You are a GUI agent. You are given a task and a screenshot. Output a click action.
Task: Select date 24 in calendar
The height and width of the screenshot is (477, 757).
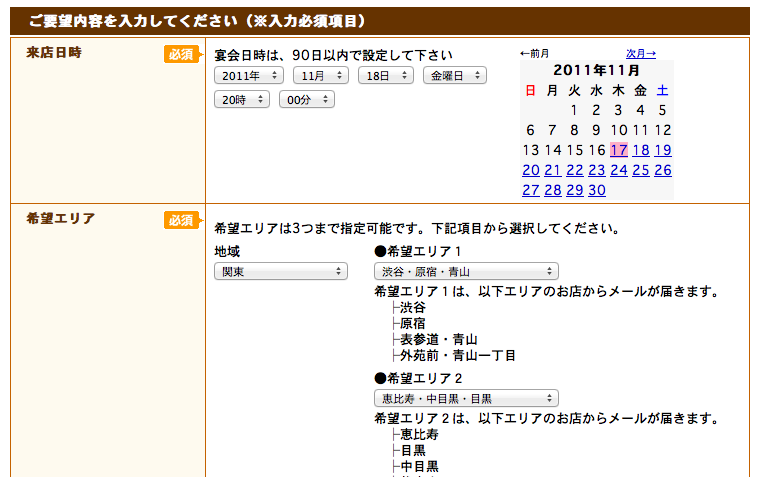click(619, 170)
